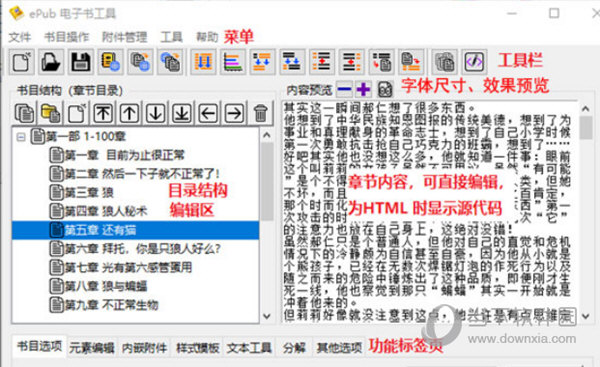This screenshot has height=367, width=600.
Task: Click the effect preview icon beside plus button
Action: pyautogui.click(x=385, y=90)
